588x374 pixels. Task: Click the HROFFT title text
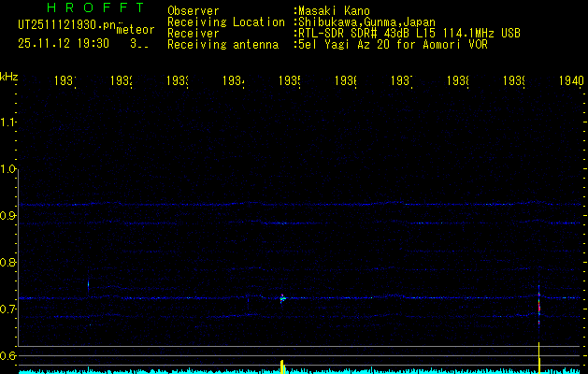click(x=94, y=7)
